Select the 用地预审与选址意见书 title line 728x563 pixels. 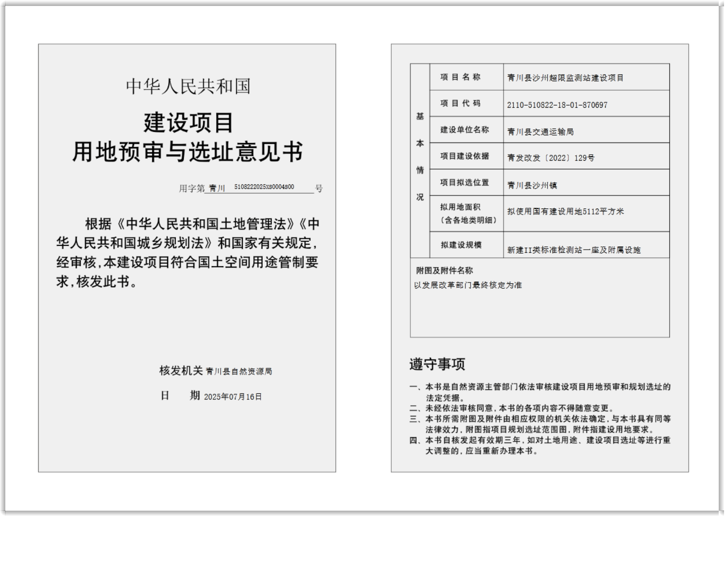click(x=188, y=152)
